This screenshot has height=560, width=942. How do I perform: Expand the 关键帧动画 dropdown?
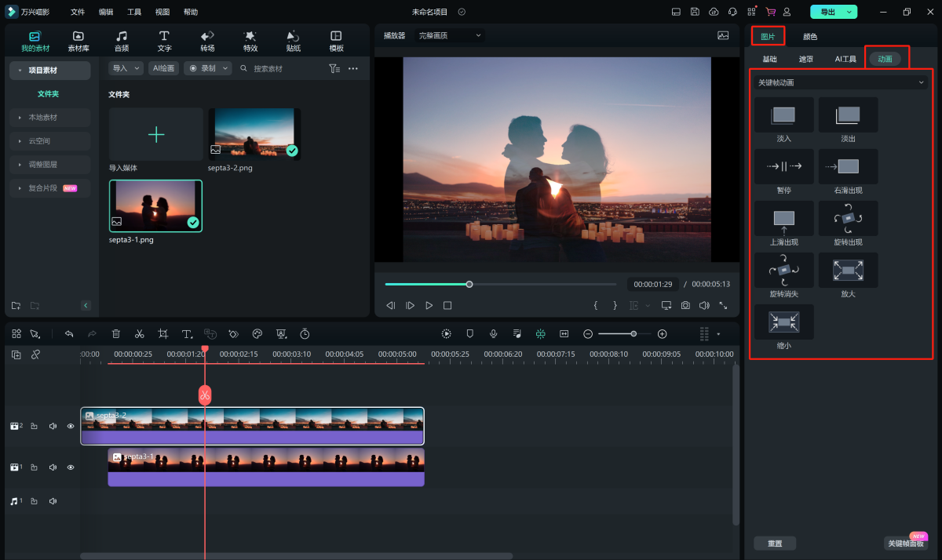(841, 82)
